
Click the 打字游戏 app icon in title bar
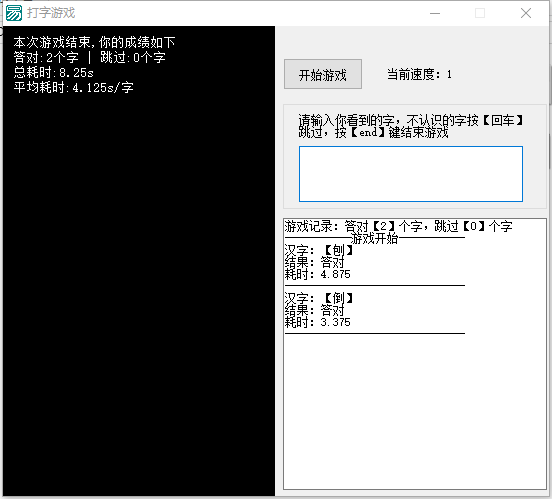14,13
